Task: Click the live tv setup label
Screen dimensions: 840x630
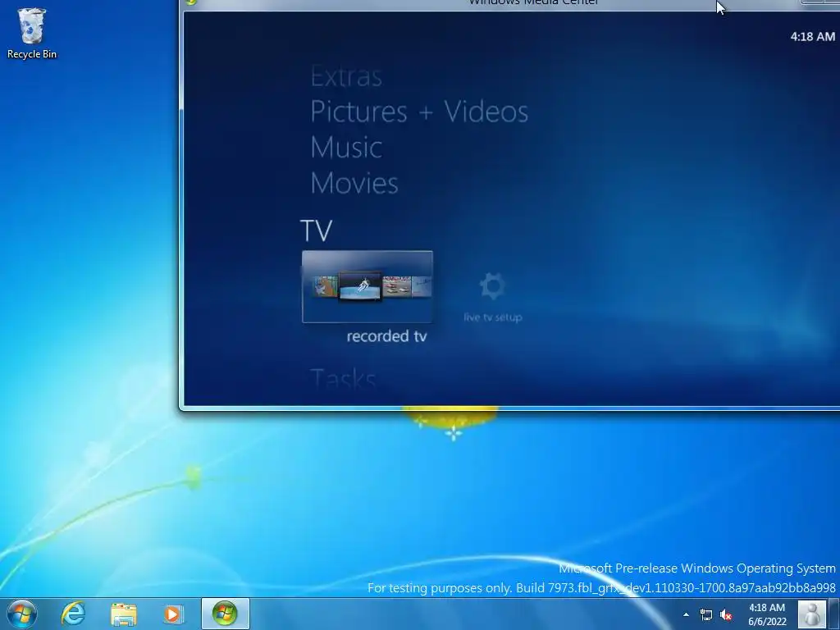Action: 493,317
